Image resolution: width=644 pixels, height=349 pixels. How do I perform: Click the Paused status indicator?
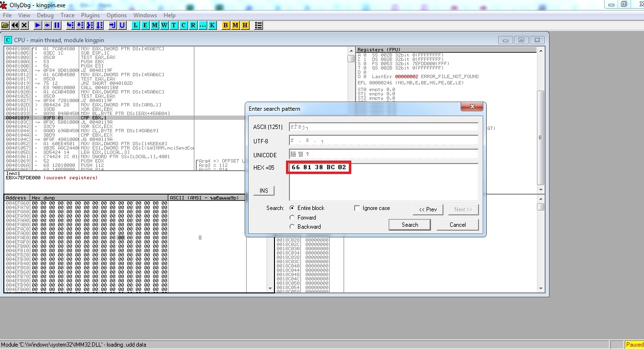pyautogui.click(x=634, y=345)
